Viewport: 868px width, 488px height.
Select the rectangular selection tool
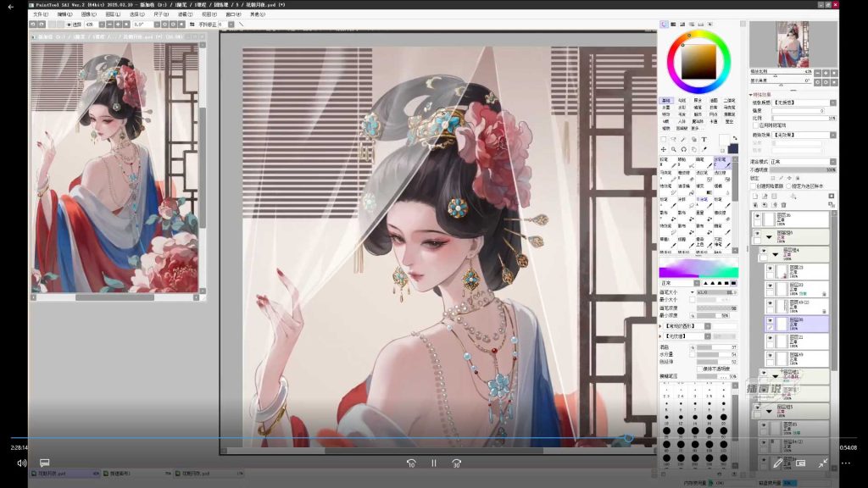[x=664, y=140]
